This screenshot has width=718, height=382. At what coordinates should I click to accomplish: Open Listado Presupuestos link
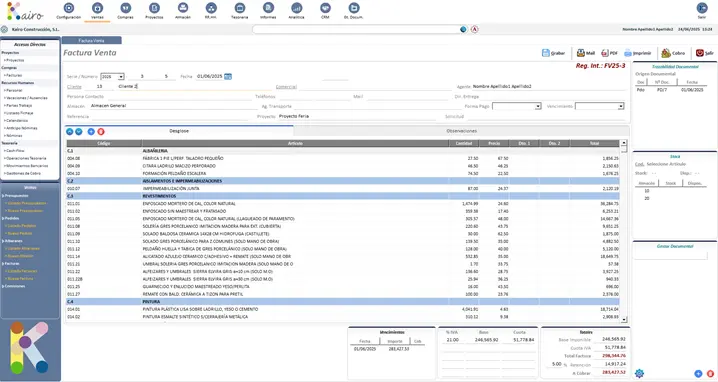26,203
